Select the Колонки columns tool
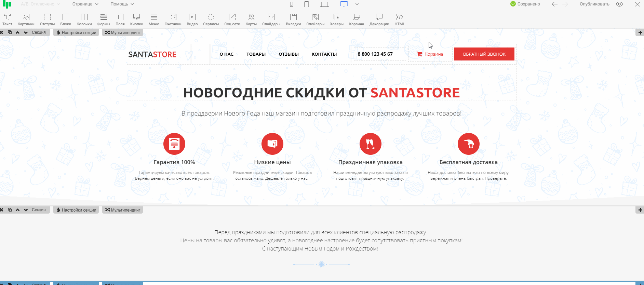 84,19
